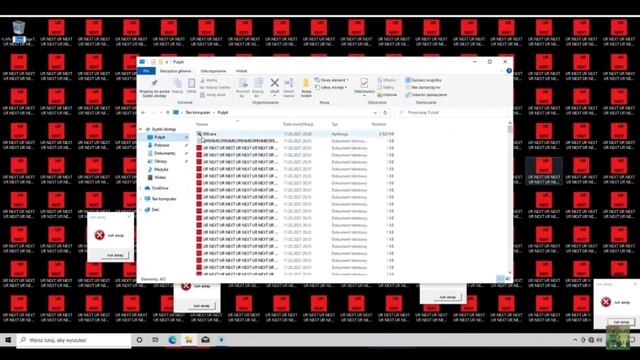This screenshot has height=360, width=640.
Task: Switch to details view in status bar
Action: click(x=500, y=279)
